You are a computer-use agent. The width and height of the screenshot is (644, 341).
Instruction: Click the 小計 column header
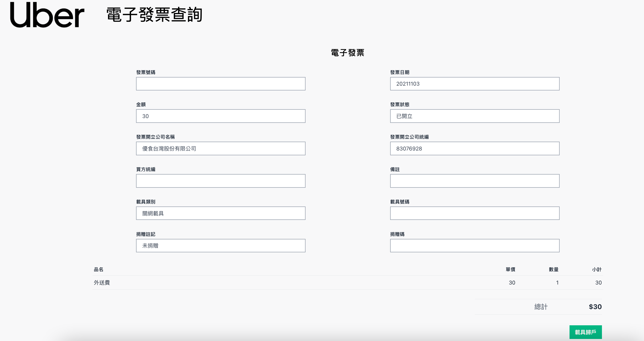click(x=597, y=269)
